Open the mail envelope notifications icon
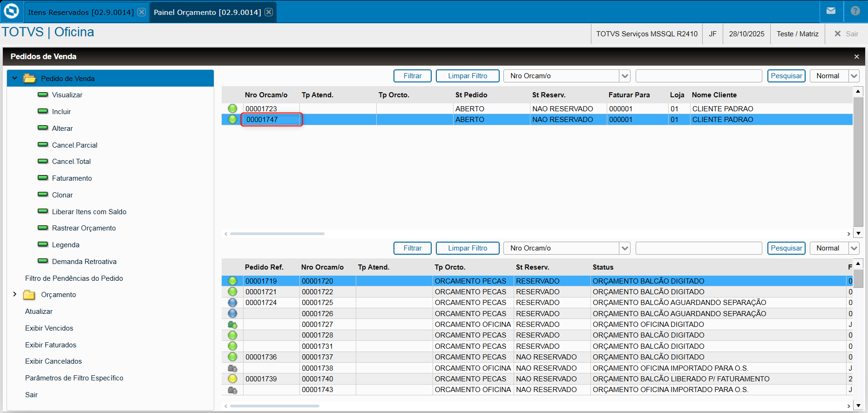The height and width of the screenshot is (413, 868). (831, 11)
